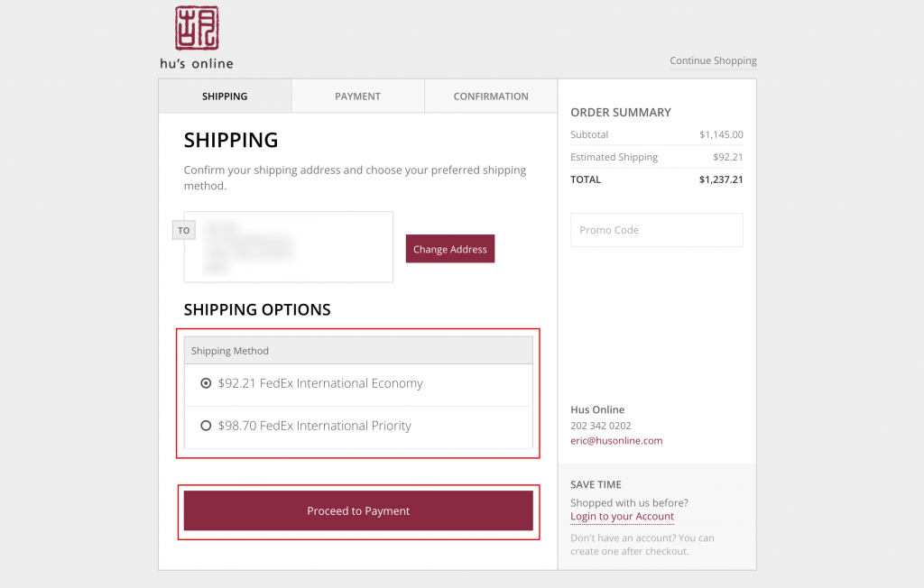Viewport: 924px width, 588px height.
Task: Select FedEx International Priority radio button
Action: [x=206, y=426]
